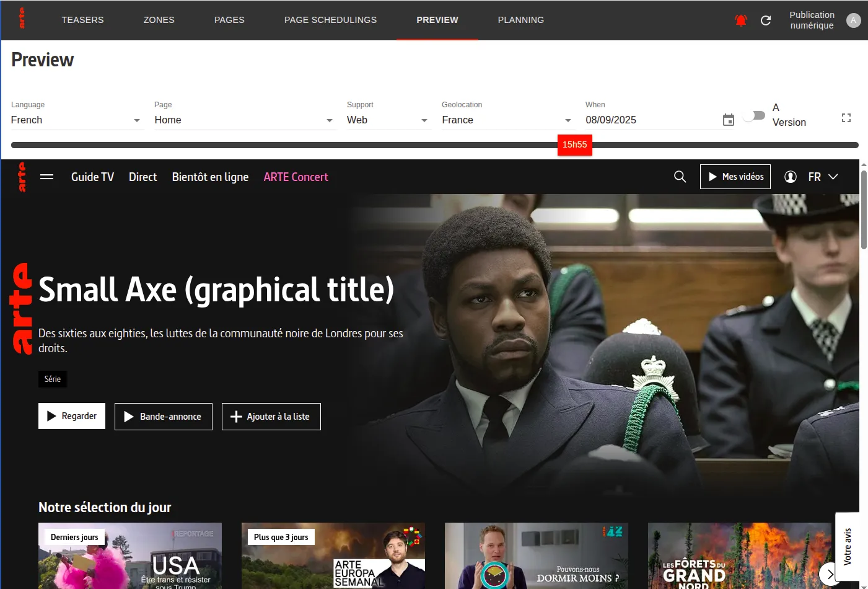
Task: Click the search magnifier icon
Action: point(680,177)
